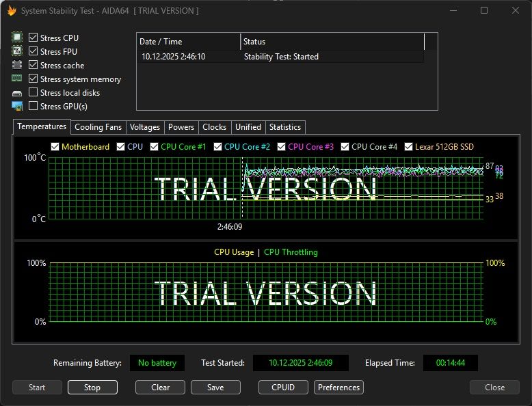
Task: Uncheck the Stress CPU checkbox
Action: (33, 38)
